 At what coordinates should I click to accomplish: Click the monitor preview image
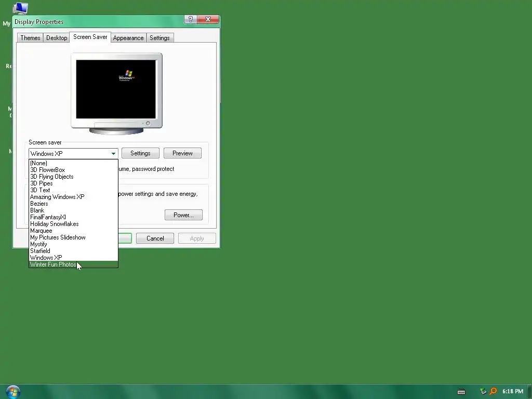[116, 94]
